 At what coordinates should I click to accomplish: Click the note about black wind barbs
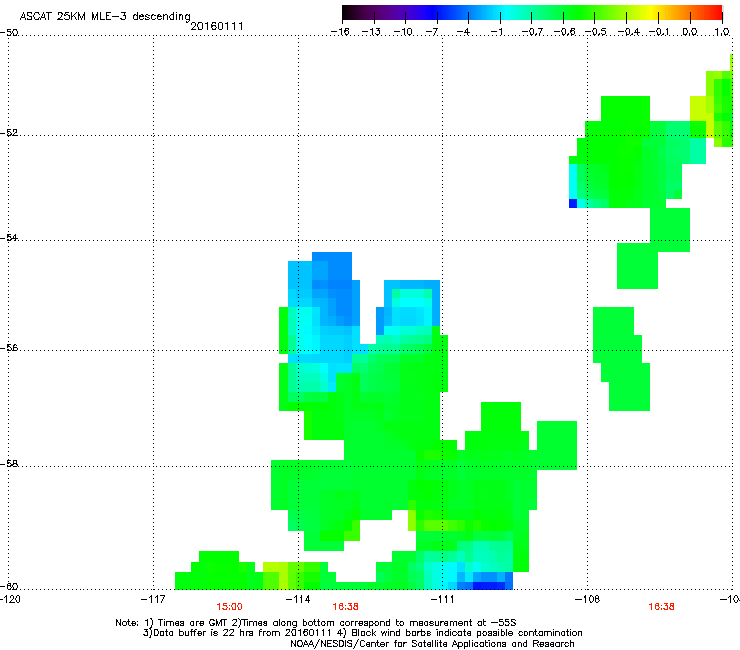point(467,633)
